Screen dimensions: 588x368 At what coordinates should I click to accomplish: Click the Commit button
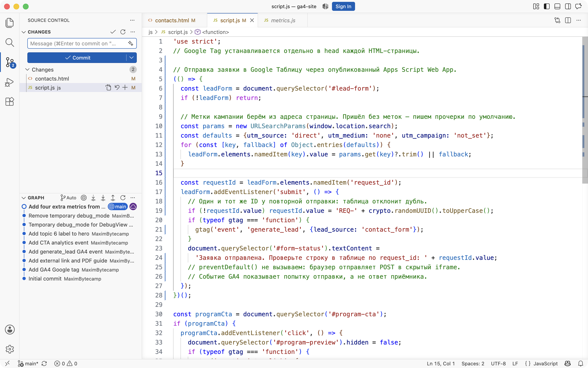pyautogui.click(x=77, y=58)
